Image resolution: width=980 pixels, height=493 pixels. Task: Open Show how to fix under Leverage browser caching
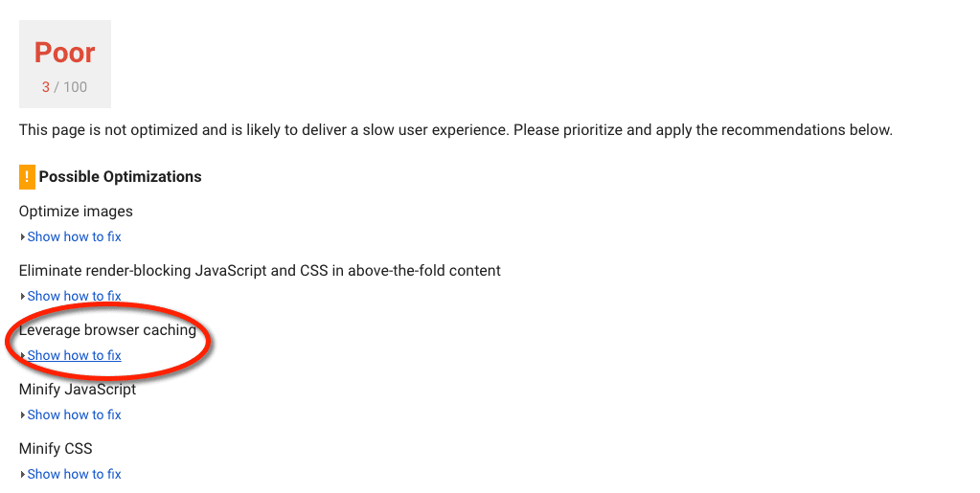click(74, 355)
